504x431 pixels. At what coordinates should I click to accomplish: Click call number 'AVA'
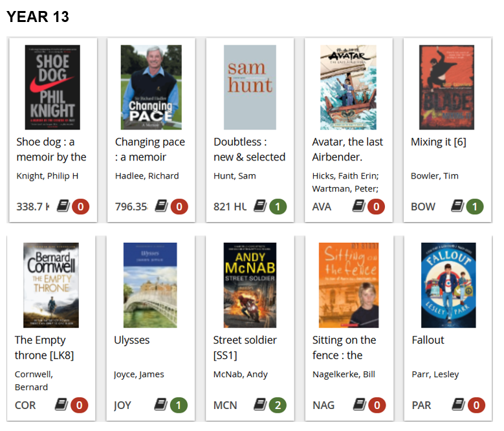pos(322,206)
